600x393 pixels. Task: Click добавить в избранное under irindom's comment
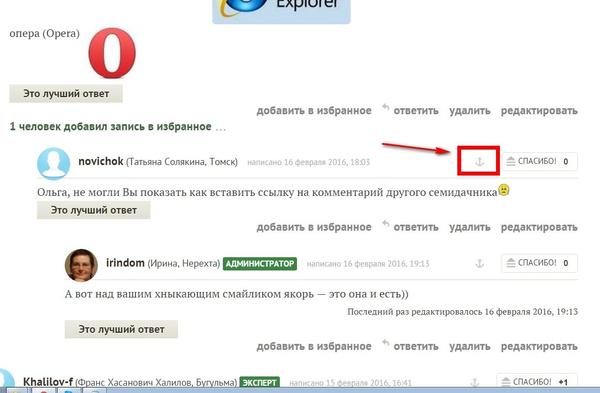[x=314, y=346]
